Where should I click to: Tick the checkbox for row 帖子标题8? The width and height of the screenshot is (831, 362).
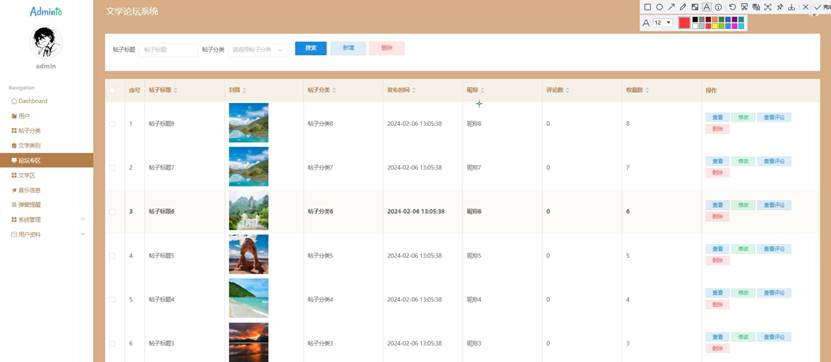112,123
